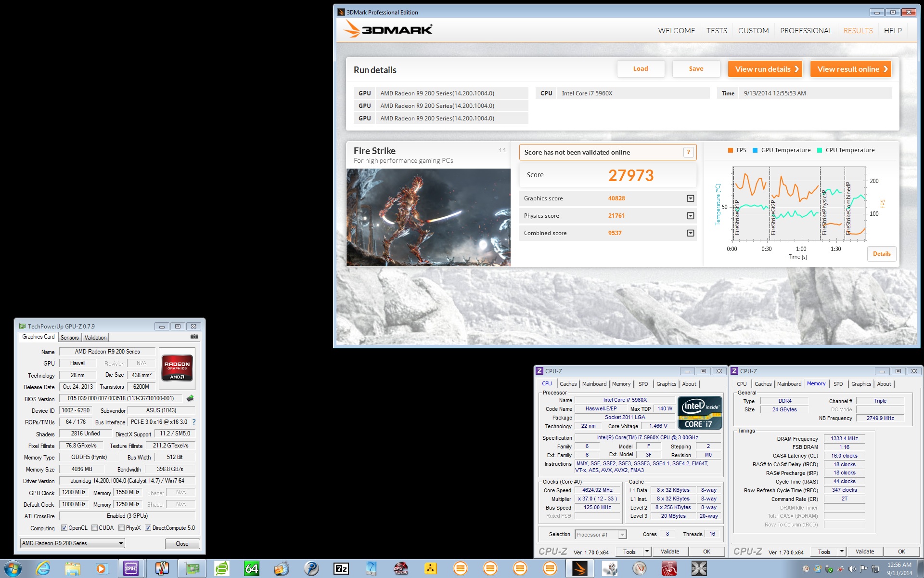This screenshot has width=924, height=578.
Task: Click the network tray icon
Action: coord(875,569)
